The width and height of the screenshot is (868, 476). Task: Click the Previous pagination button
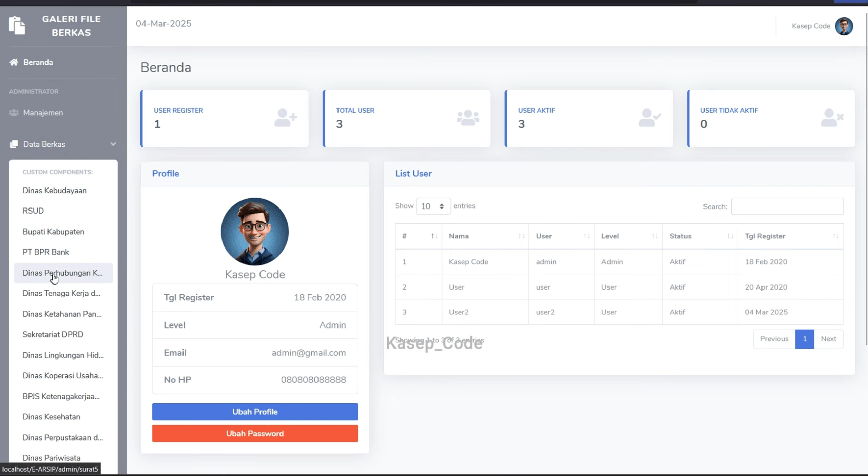774,339
